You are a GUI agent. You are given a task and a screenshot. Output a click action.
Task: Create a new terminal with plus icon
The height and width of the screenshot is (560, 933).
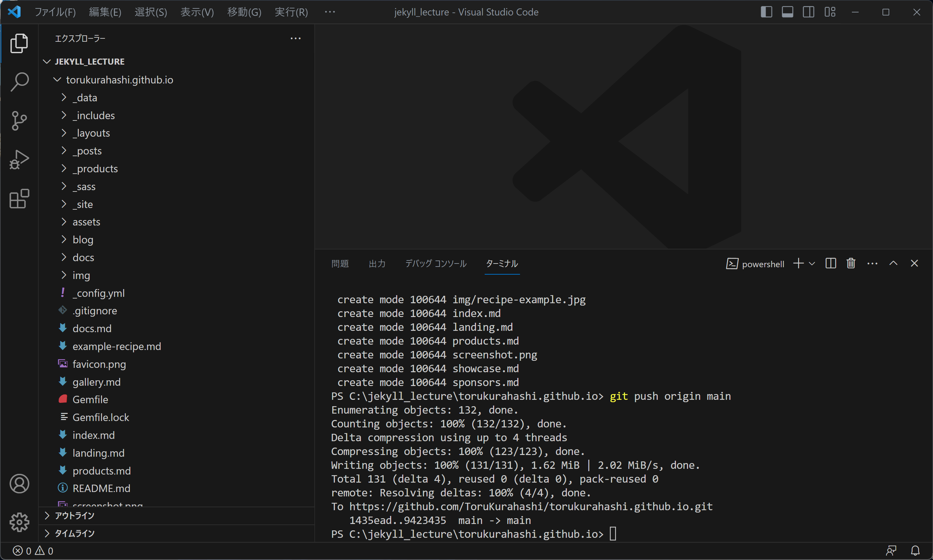click(798, 264)
